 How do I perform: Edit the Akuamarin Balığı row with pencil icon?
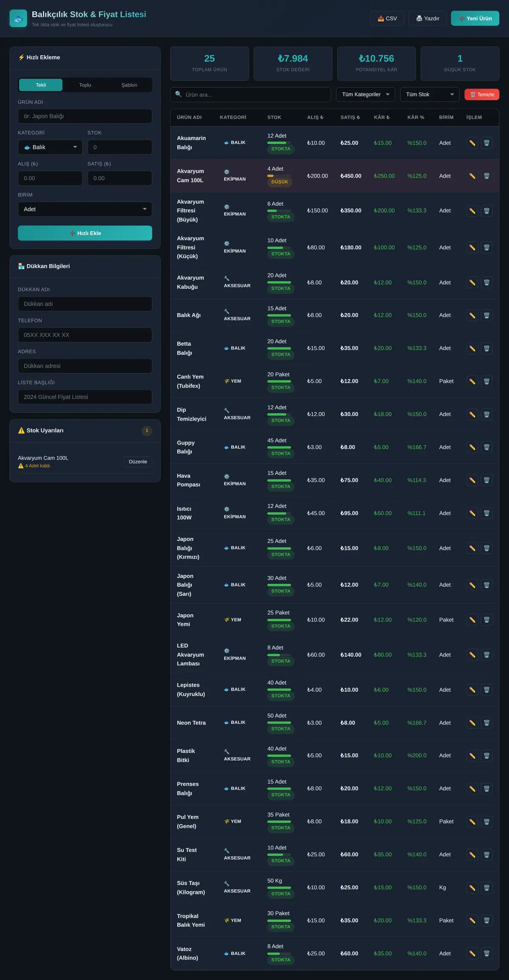point(472,143)
